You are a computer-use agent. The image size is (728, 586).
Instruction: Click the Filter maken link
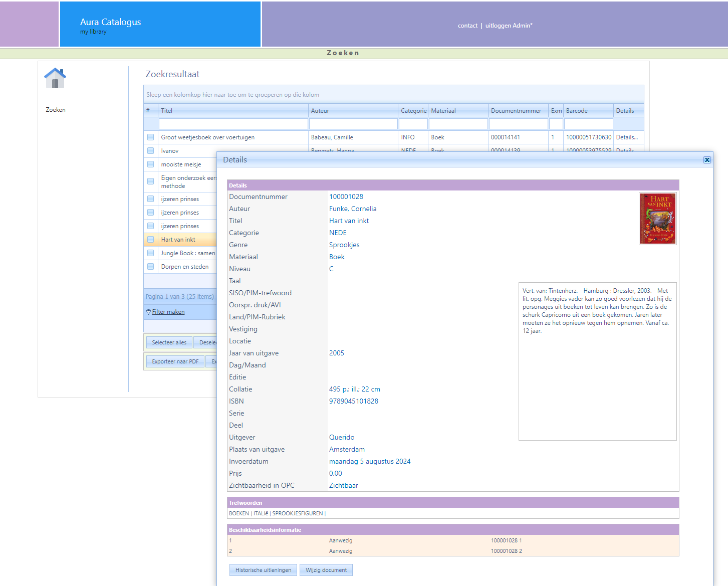pos(168,312)
